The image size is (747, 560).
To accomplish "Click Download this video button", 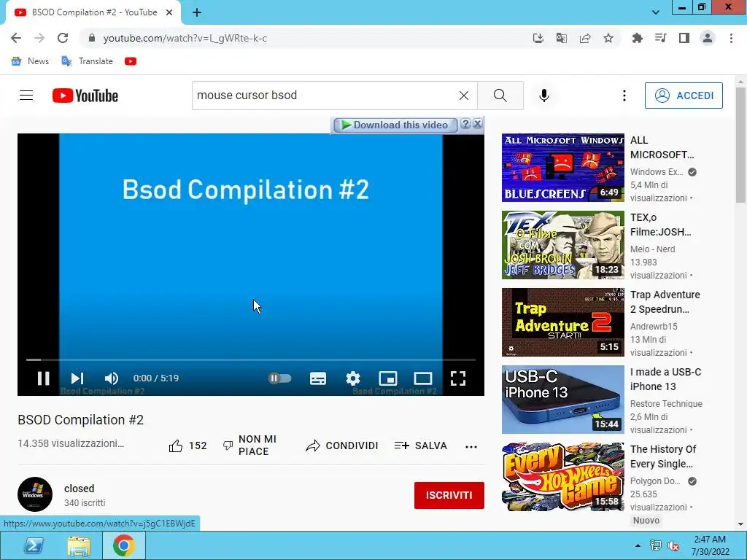I will pyautogui.click(x=395, y=125).
